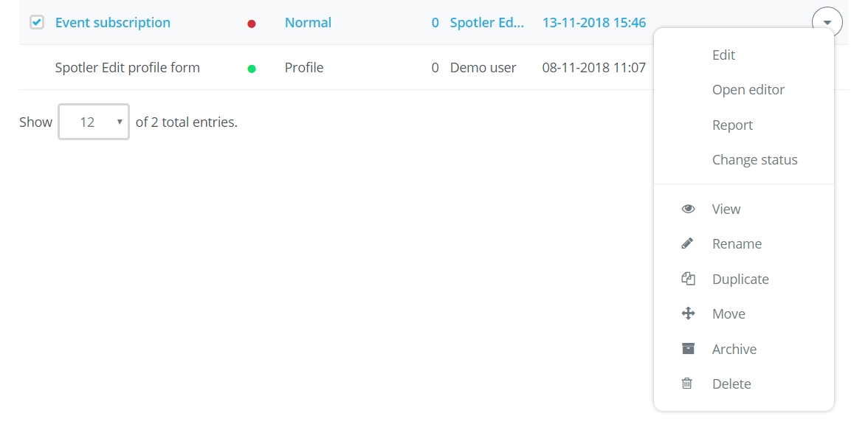Screen dimensions: 868x430
Task: Click the arrows icon beside Move
Action: coord(688,313)
